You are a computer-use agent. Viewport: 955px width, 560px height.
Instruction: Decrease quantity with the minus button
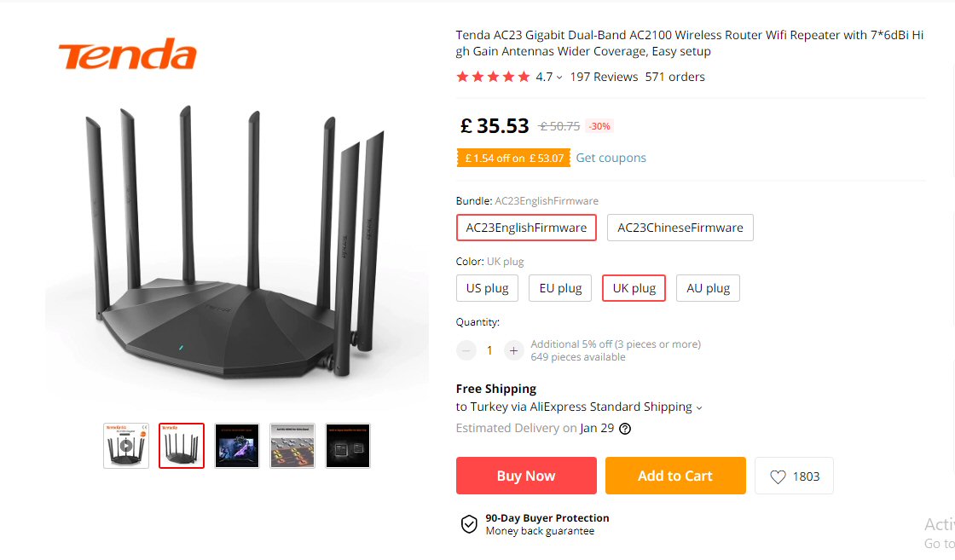click(466, 350)
